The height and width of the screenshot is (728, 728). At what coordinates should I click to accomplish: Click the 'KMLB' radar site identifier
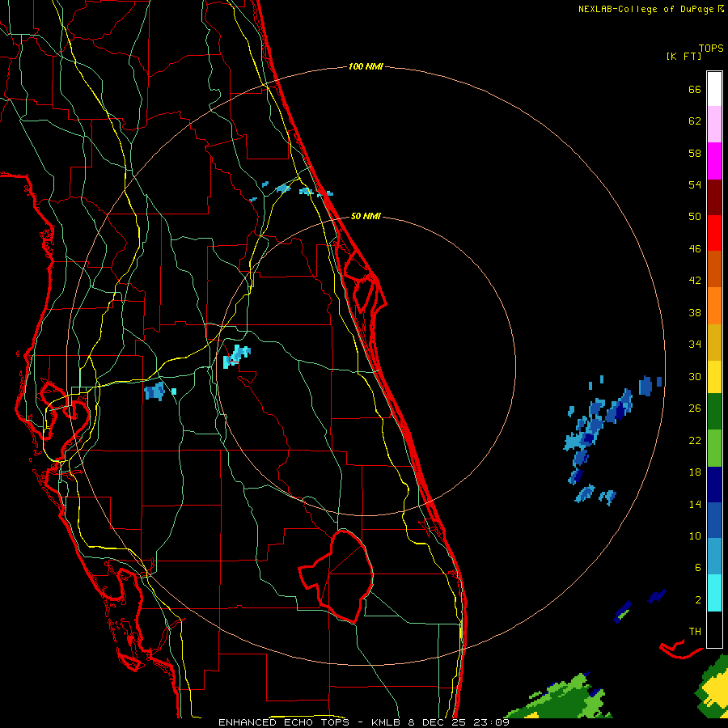[387, 722]
